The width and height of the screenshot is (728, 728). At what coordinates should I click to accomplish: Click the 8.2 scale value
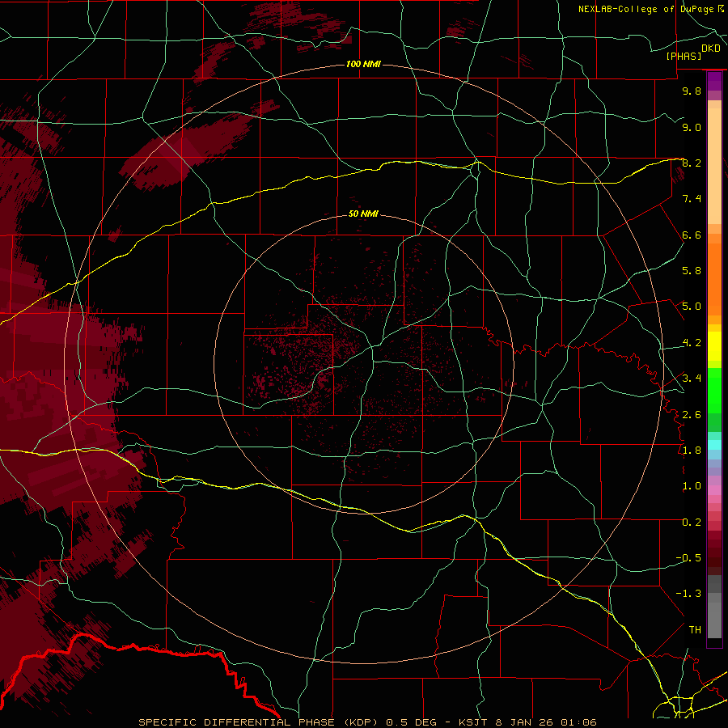tap(692, 163)
